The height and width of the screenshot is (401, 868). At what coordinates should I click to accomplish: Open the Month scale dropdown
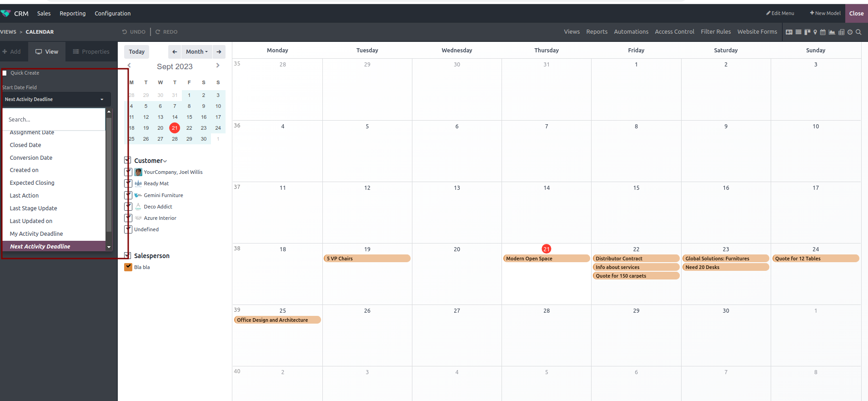(196, 51)
